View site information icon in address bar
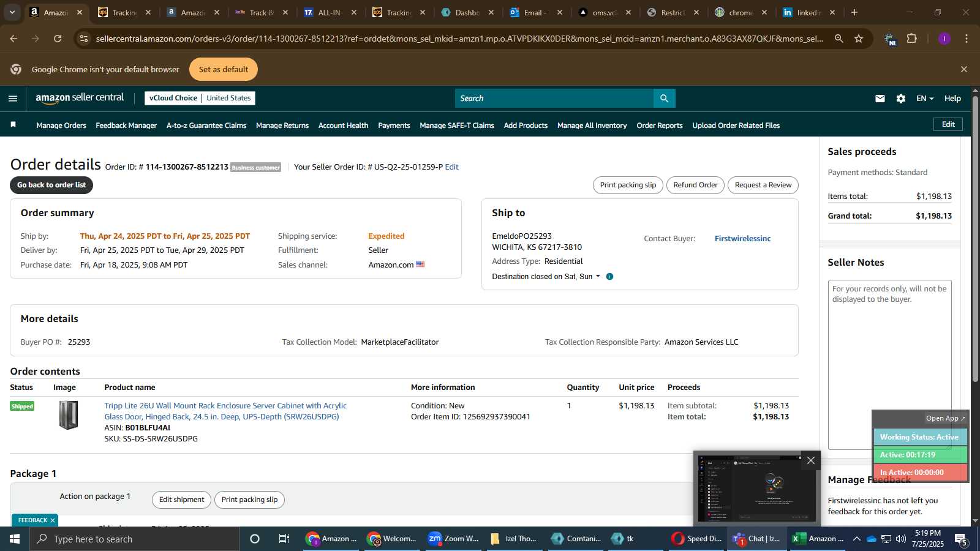The width and height of the screenshot is (980, 551). click(x=84, y=39)
